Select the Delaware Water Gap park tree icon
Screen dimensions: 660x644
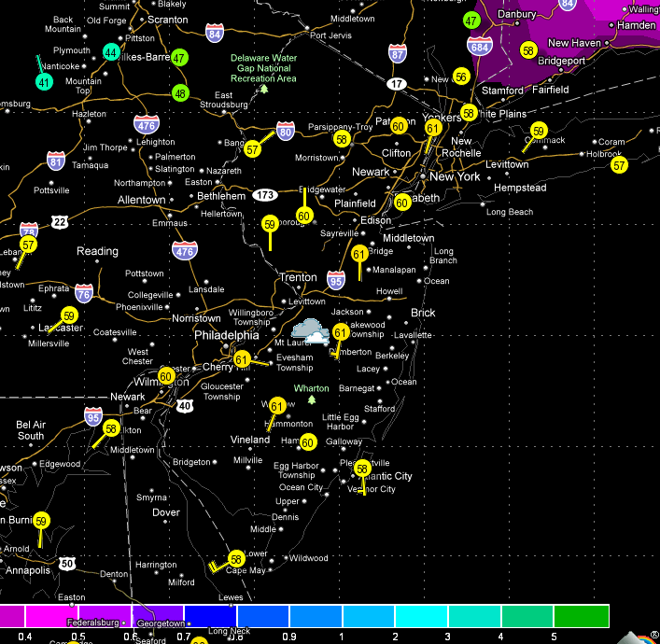264,90
